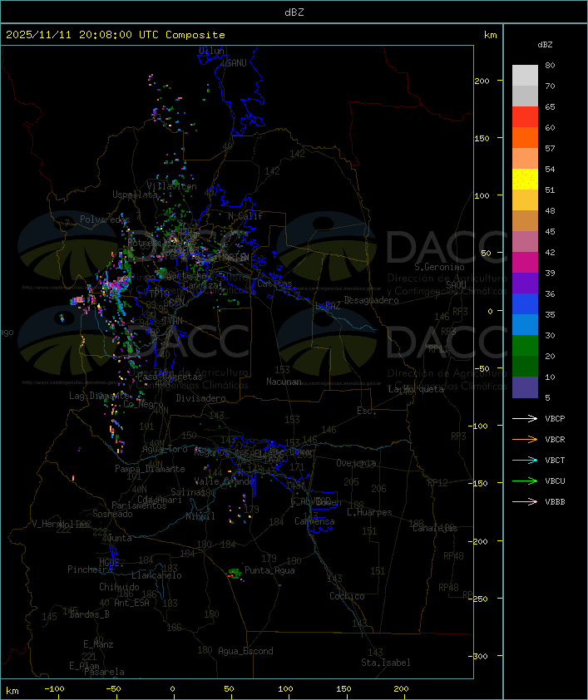
Task: Click the 'Nihuil' map label
Action: click(x=200, y=516)
